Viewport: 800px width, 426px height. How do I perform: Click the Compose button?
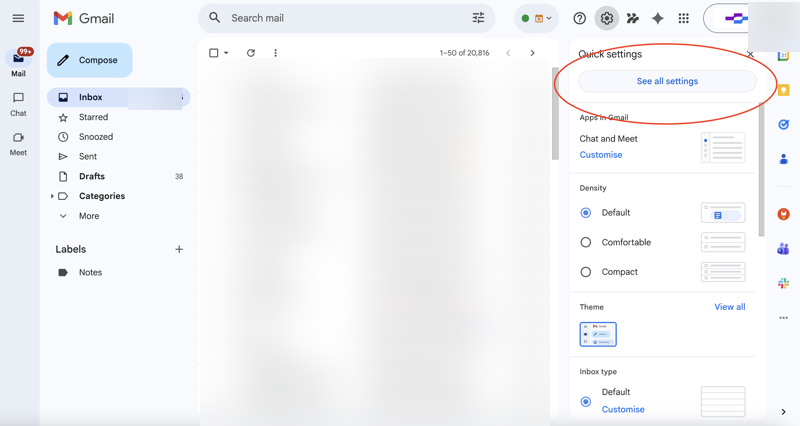[x=90, y=60]
